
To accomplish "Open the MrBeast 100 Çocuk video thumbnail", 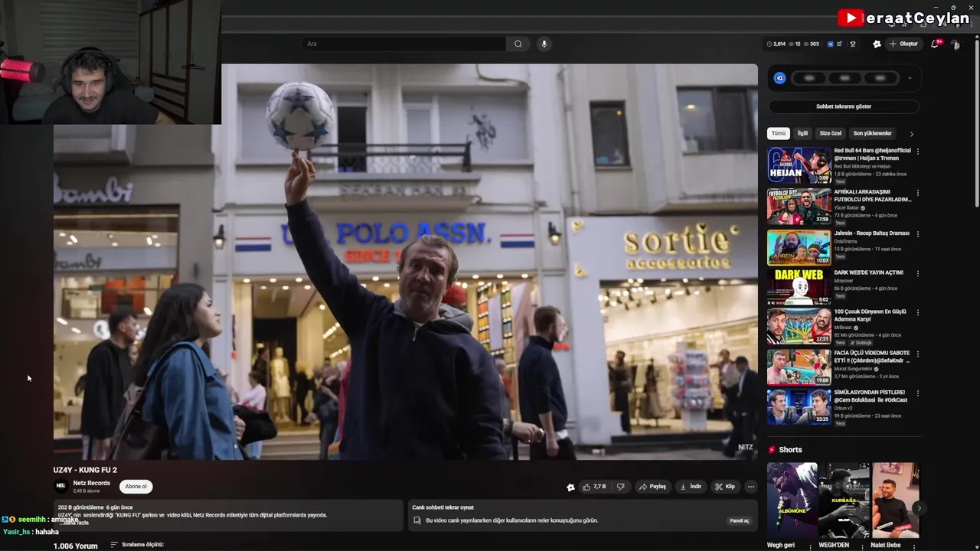I will click(x=799, y=326).
